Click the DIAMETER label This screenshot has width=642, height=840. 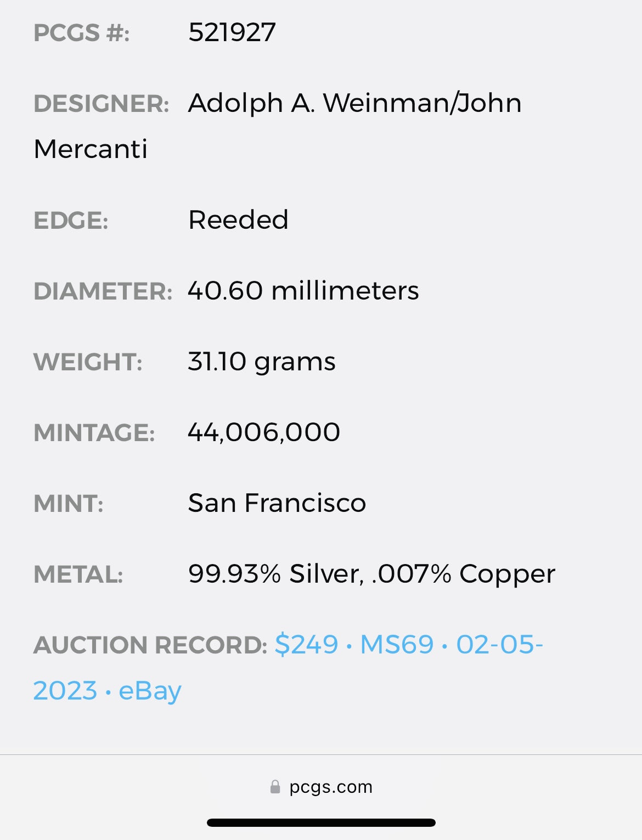coord(103,291)
